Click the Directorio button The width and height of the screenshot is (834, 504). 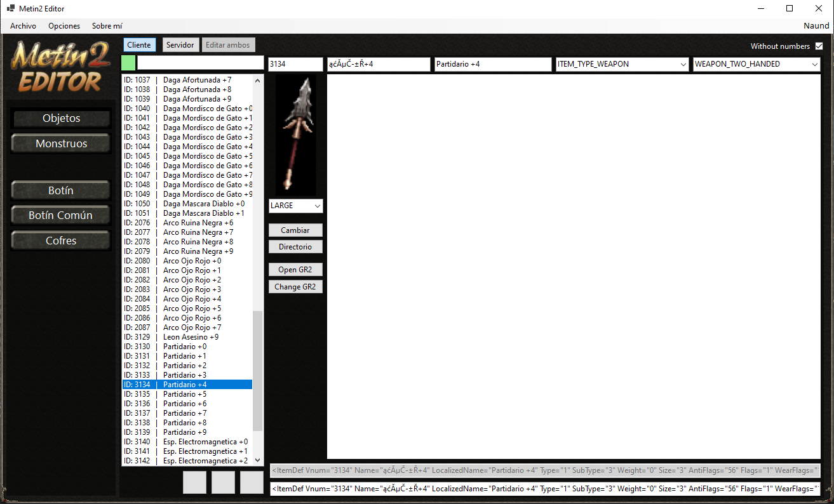(295, 246)
